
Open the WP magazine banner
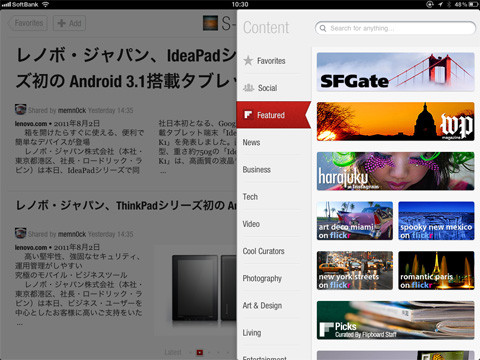pyautogui.click(x=395, y=122)
